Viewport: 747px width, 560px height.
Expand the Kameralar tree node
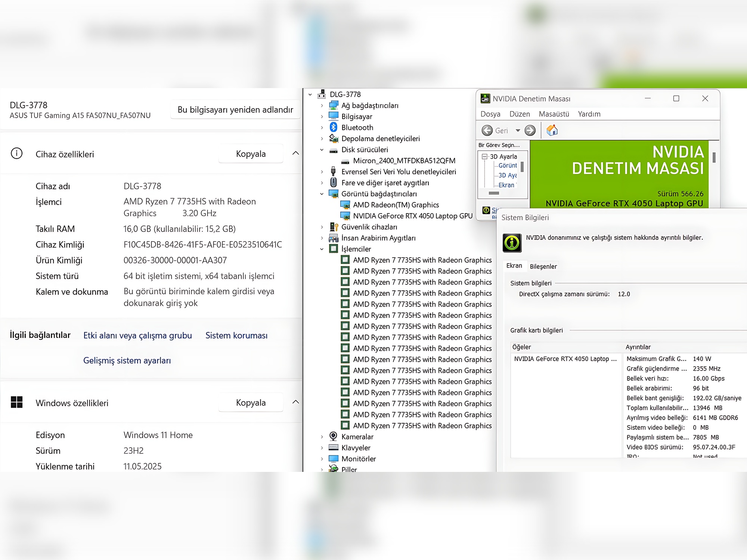(x=322, y=437)
